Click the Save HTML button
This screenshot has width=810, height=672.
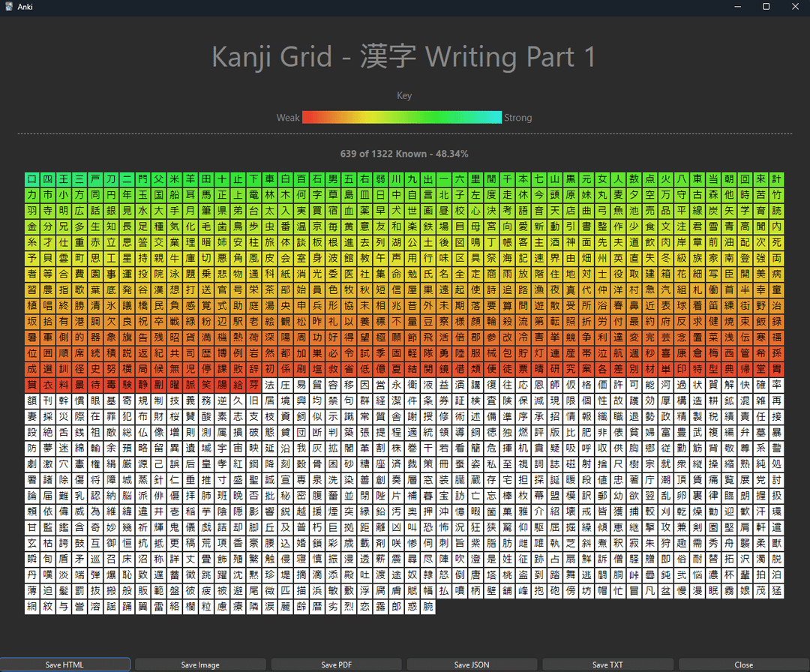point(65,664)
